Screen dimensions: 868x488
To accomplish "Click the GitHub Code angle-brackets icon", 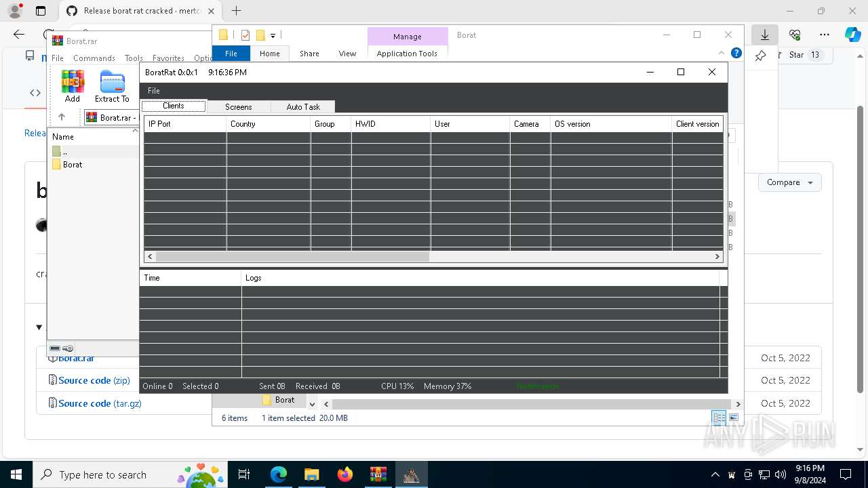I will coord(35,93).
